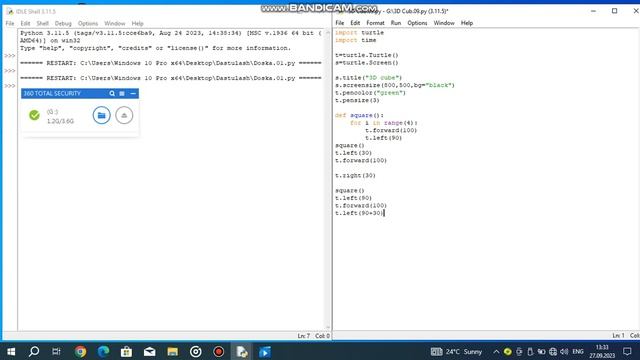Click the menu icon in 360 Total Security

pos(122,93)
